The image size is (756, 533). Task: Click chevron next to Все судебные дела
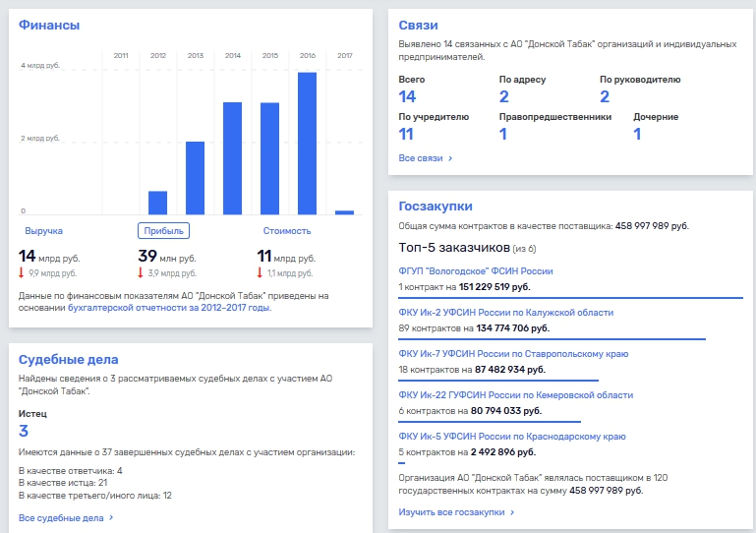coord(111,517)
